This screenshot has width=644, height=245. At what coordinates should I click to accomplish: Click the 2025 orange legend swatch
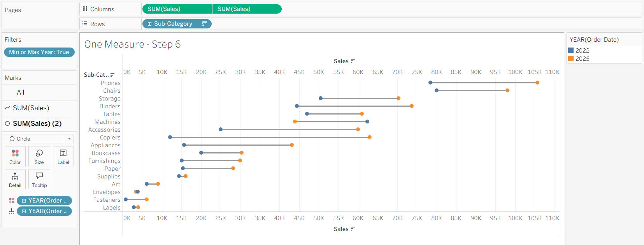coord(571,58)
